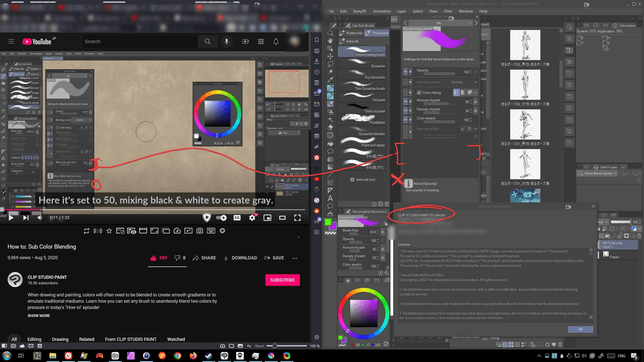Select the Fill bucket tool

tap(330, 143)
